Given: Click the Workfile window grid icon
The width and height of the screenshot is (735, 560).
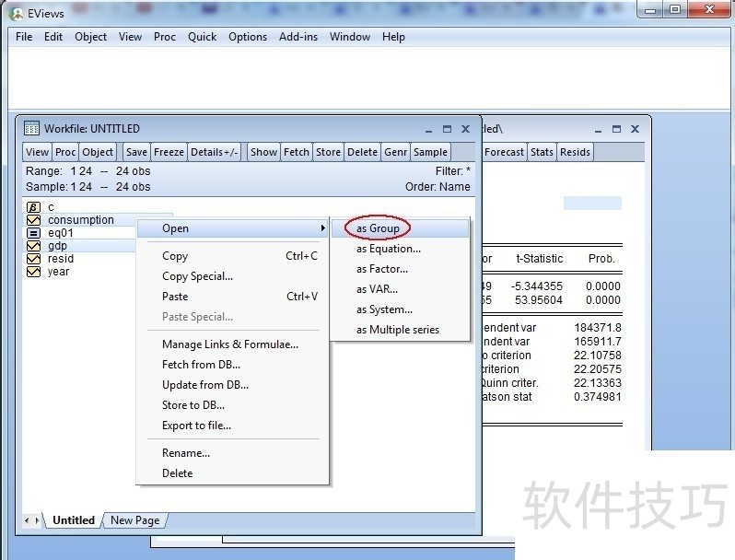Looking at the screenshot, I should 32,129.
